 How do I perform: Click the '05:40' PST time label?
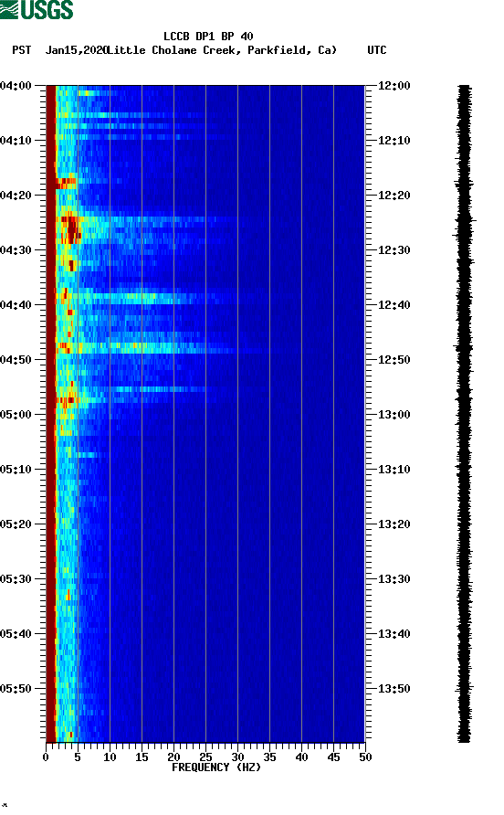16,633
